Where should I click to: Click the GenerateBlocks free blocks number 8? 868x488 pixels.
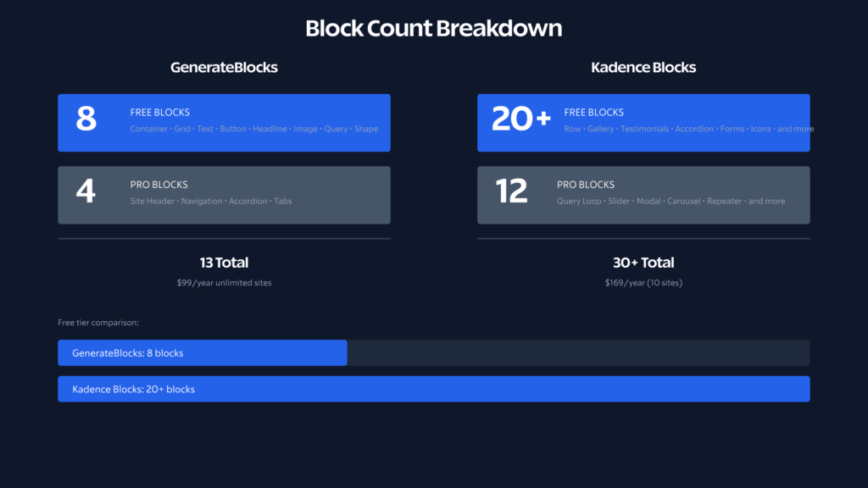click(x=86, y=119)
